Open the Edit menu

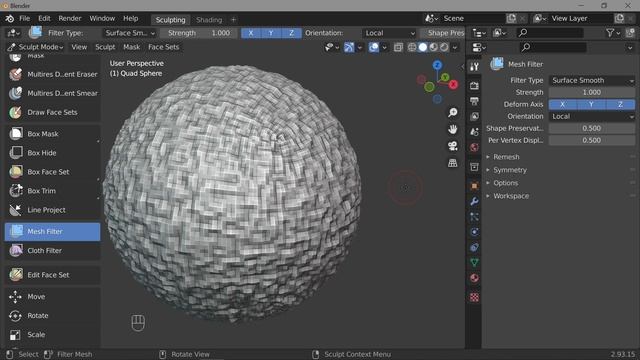pyautogui.click(x=44, y=19)
